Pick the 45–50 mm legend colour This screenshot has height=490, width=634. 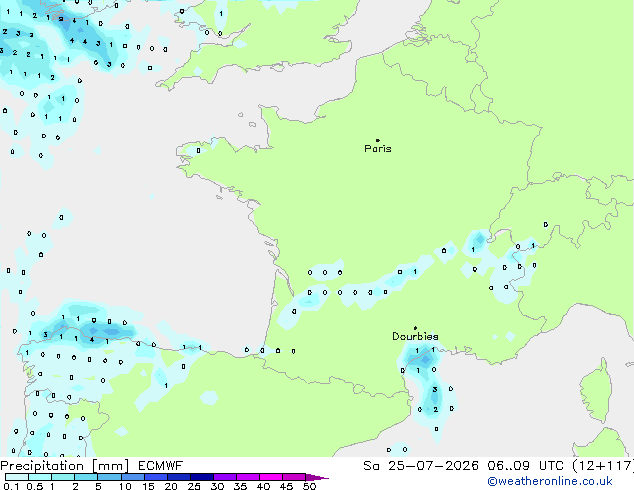coord(294,477)
